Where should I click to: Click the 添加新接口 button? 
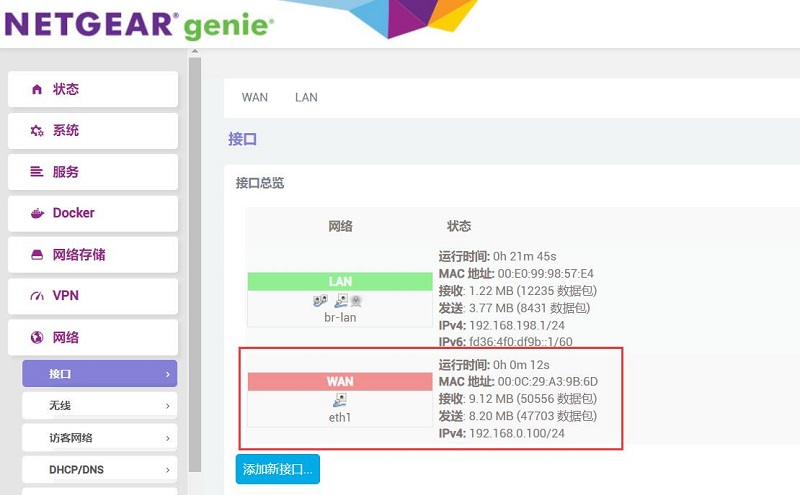(x=278, y=469)
